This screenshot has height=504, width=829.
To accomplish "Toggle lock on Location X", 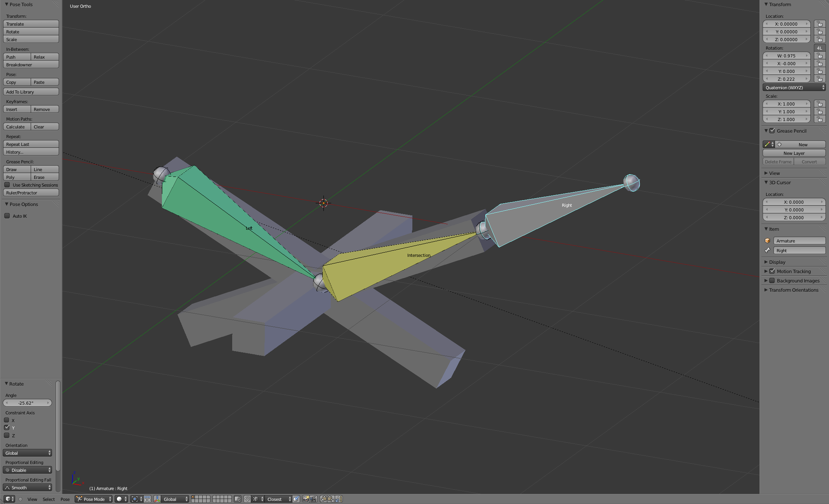I will point(820,24).
